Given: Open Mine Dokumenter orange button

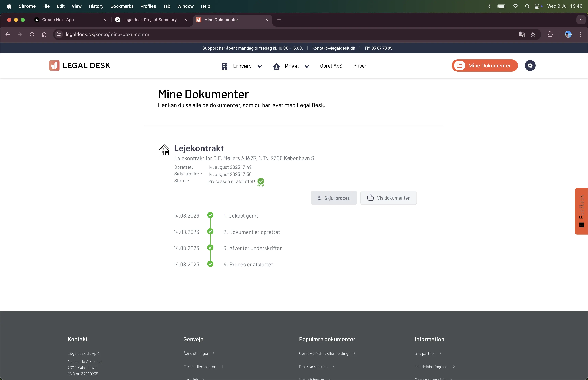Looking at the screenshot, I should point(484,66).
